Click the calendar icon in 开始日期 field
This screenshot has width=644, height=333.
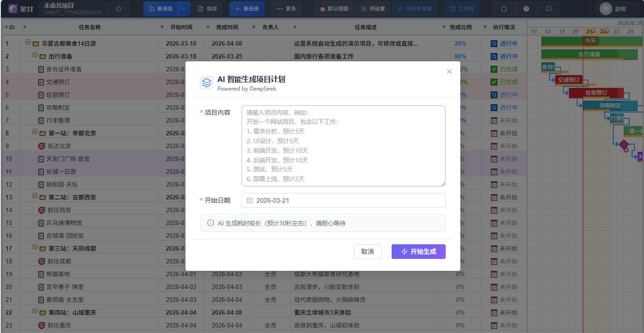pos(249,200)
